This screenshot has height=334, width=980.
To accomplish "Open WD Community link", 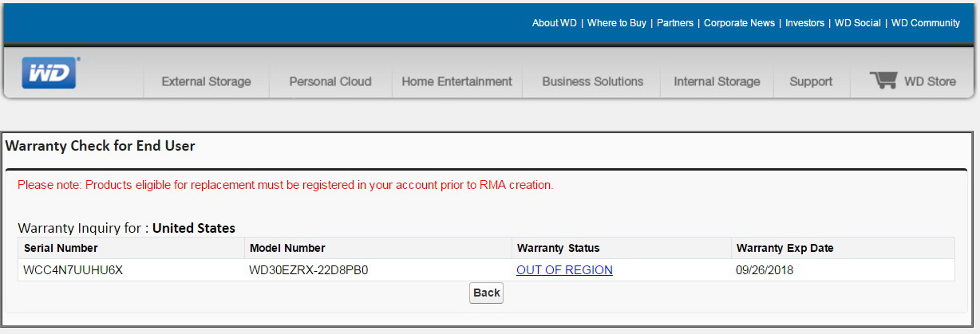I will point(925,23).
